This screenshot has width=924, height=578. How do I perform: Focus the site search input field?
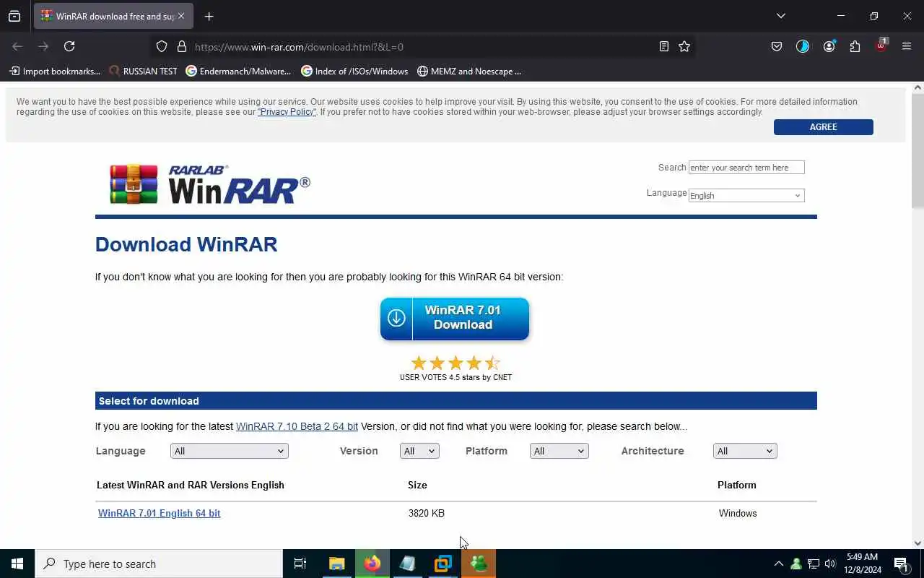point(746,168)
